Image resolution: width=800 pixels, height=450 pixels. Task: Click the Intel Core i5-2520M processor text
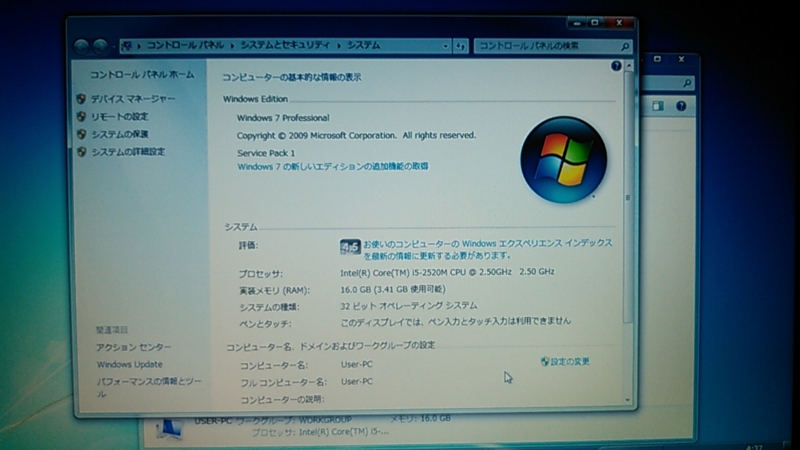447,272
